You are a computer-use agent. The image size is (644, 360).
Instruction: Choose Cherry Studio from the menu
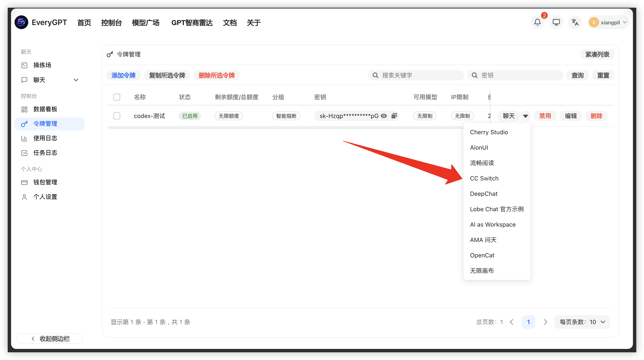[497, 132]
